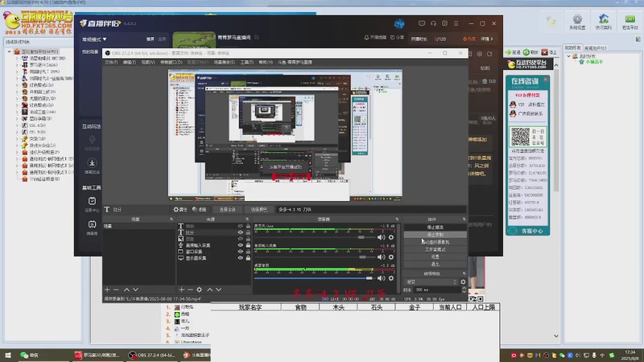Open the scene transition type dropdown in OBS
Viewport: 644px width, 362px height.
pos(431,282)
